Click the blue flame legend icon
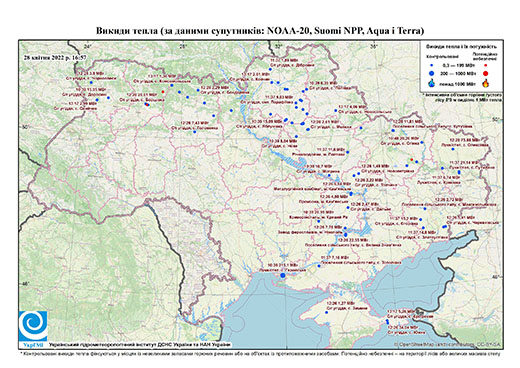Image resolution: width=520 pixels, height=368 pixels. [x=432, y=83]
